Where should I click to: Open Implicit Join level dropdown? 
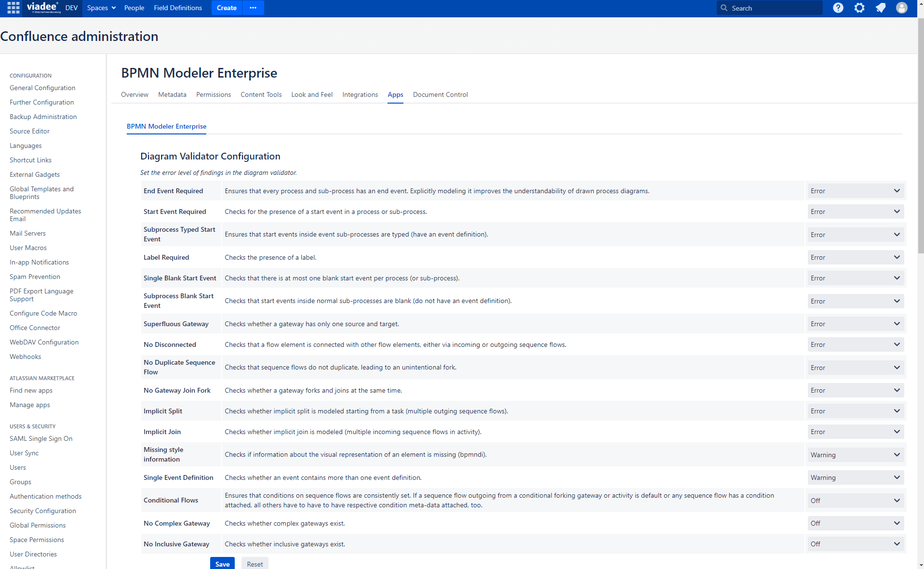[856, 432]
